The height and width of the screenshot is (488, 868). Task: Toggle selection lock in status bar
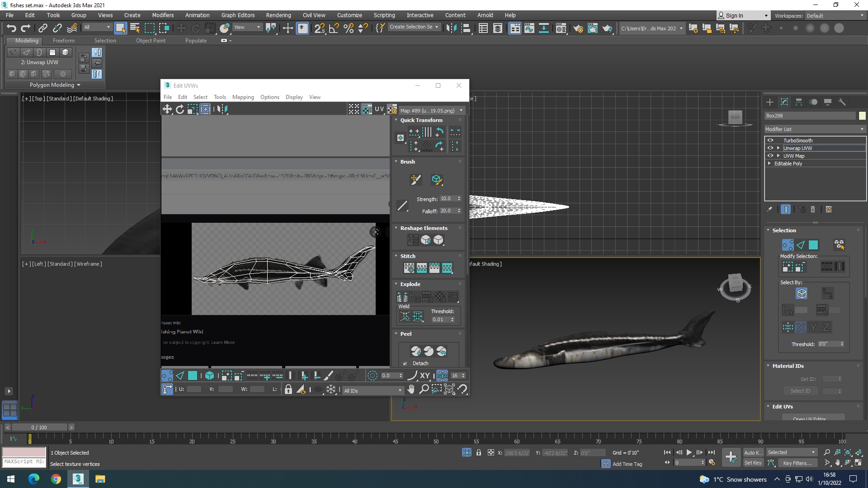pyautogui.click(x=479, y=452)
